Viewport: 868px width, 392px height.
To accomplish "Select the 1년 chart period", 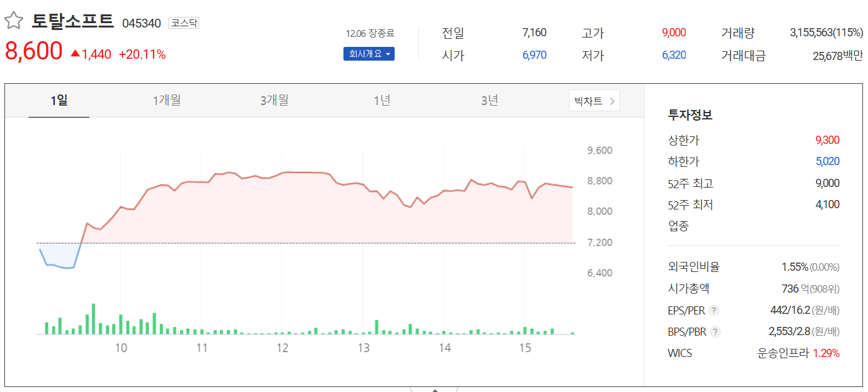I will (x=382, y=100).
